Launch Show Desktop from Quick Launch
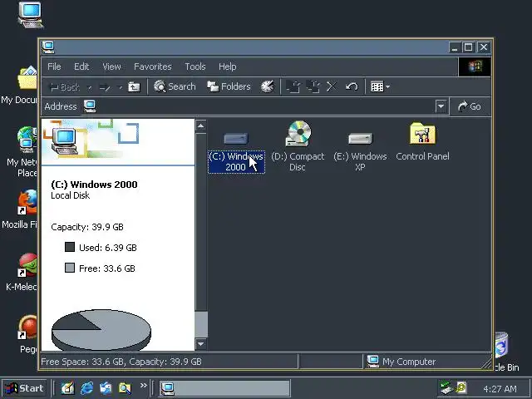532x399 pixels. tap(67, 388)
